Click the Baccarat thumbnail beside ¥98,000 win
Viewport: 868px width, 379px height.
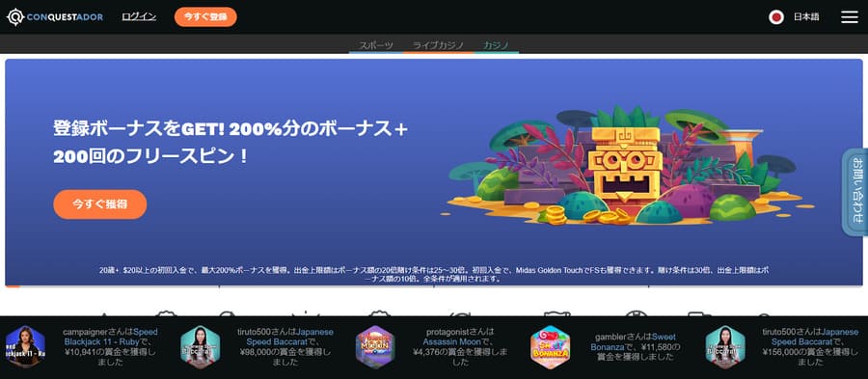pos(201,347)
